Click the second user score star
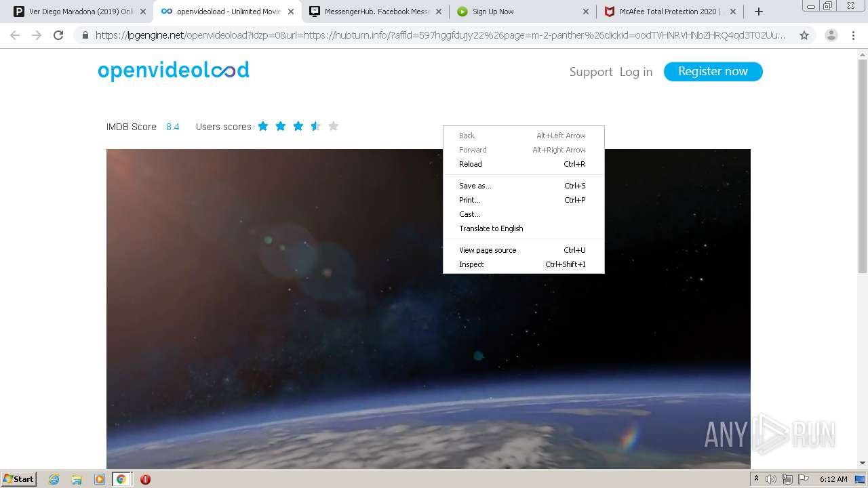The image size is (868, 488). 281,126
